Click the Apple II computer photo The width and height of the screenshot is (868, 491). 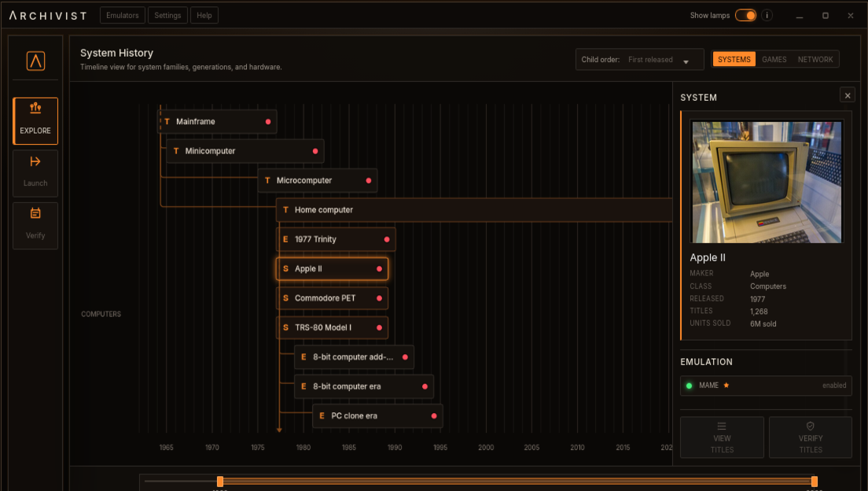pyautogui.click(x=766, y=182)
